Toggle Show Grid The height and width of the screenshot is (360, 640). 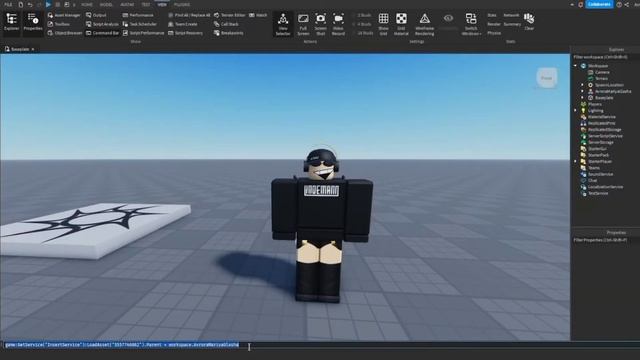click(383, 24)
